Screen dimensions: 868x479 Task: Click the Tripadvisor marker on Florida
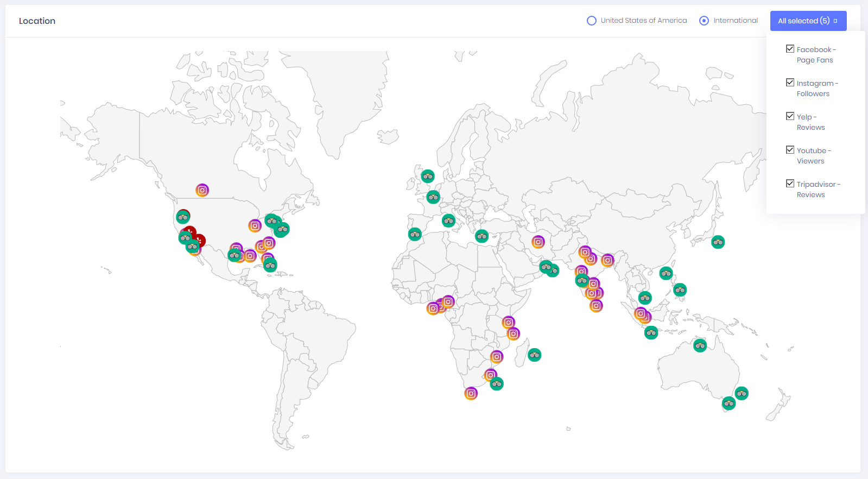(270, 266)
